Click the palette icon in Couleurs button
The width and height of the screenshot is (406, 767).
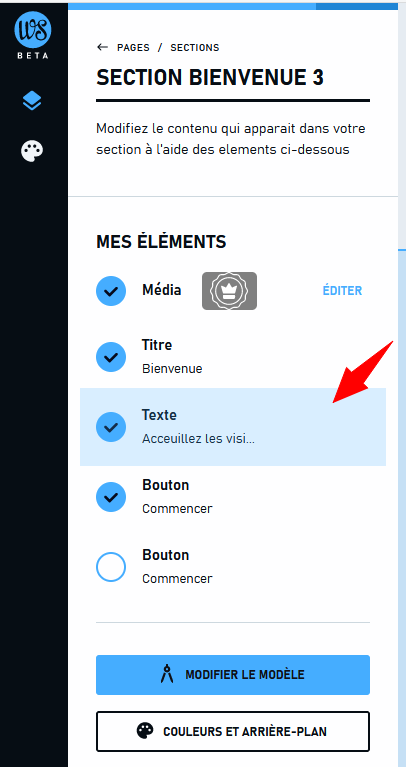(x=144, y=731)
